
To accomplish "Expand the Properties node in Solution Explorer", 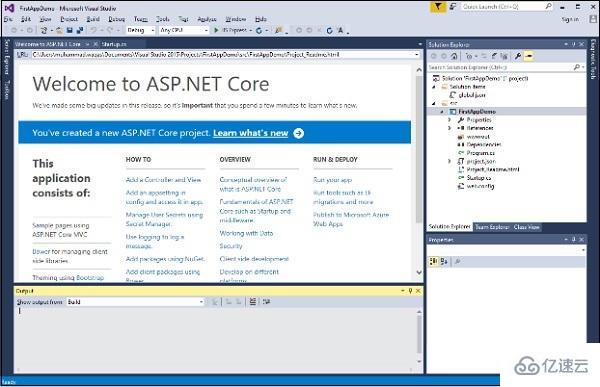I will click(450, 120).
